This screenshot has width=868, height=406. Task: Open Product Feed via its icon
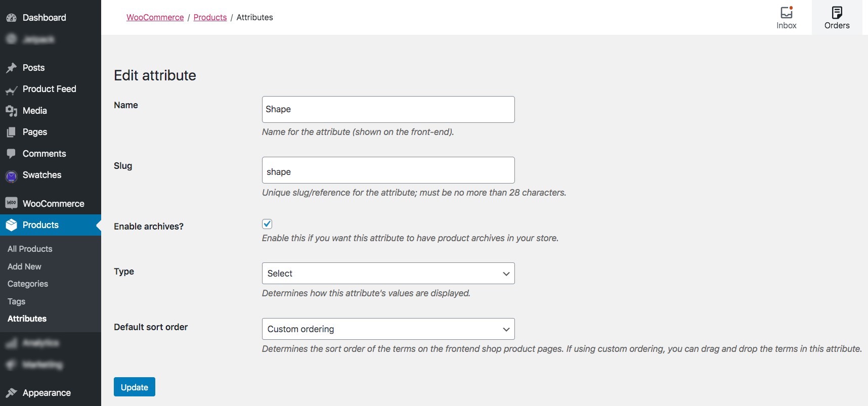[x=11, y=90]
